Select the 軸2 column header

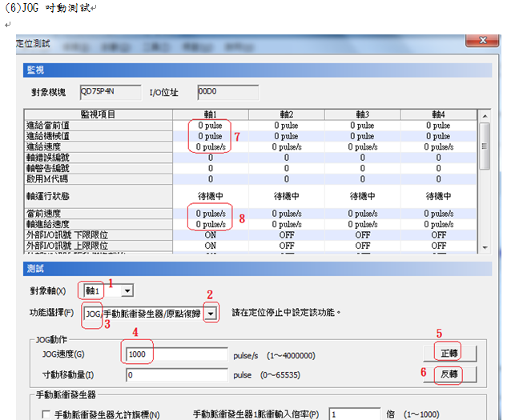(x=286, y=114)
